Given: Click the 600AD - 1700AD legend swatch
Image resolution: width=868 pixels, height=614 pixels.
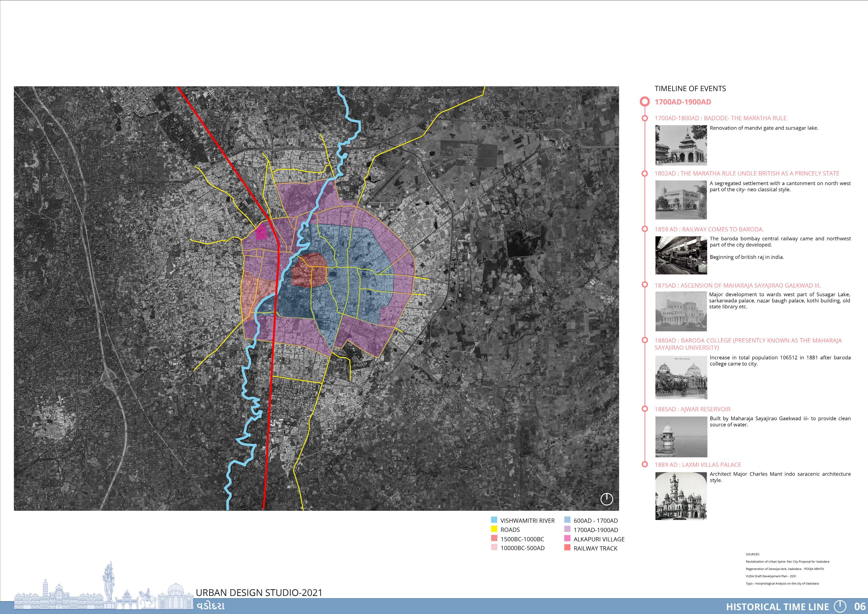Looking at the screenshot, I should (567, 520).
